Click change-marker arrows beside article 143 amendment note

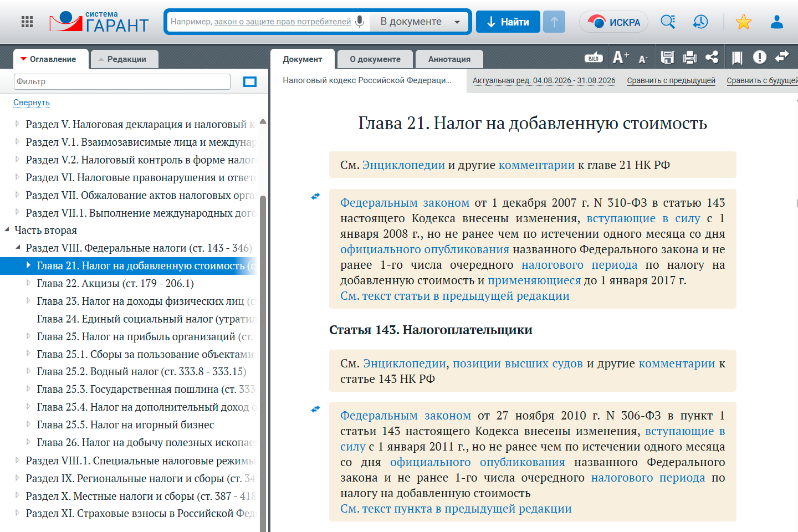tap(315, 196)
